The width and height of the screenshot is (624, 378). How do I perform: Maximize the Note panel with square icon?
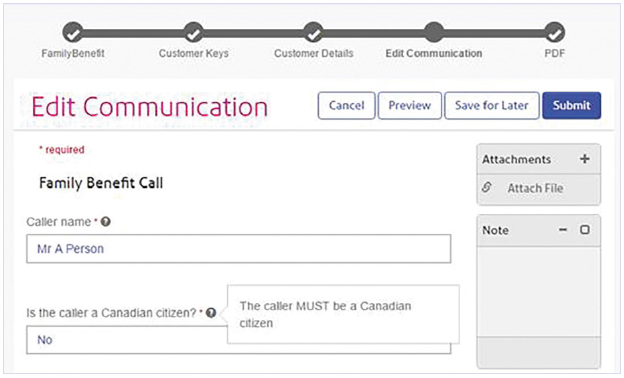click(x=585, y=230)
